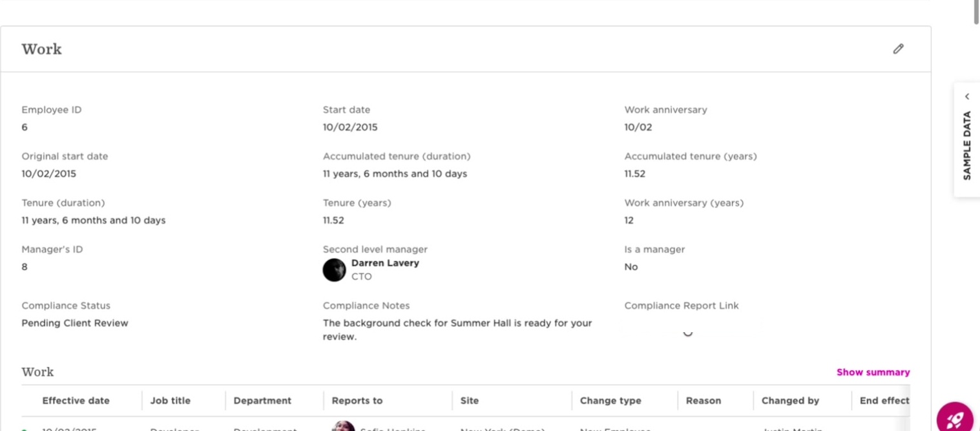Select Tenure (duration) value 11 years, 6 months
Viewport: 980px width, 431px height.
click(94, 220)
